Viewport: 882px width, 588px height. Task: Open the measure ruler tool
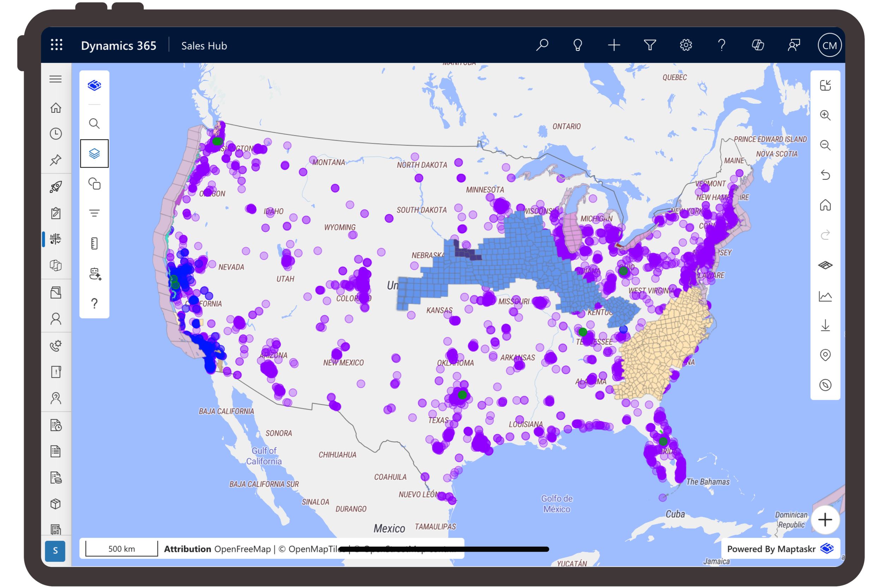[94, 243]
